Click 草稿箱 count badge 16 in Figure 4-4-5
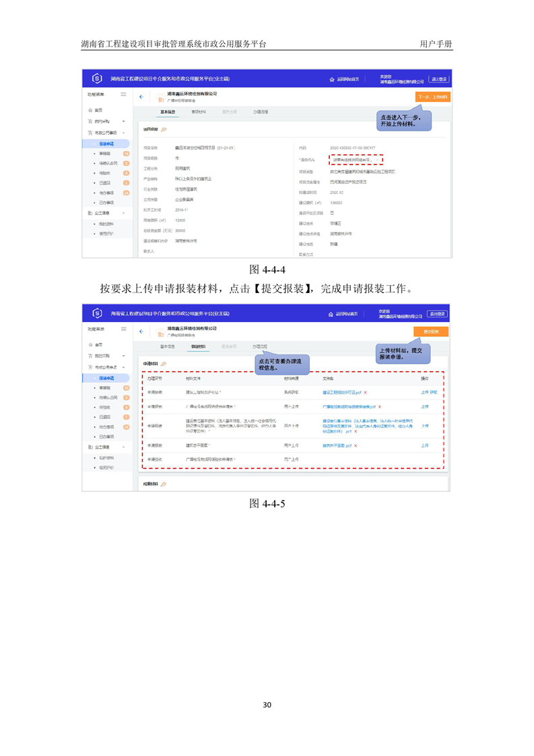 point(127,387)
